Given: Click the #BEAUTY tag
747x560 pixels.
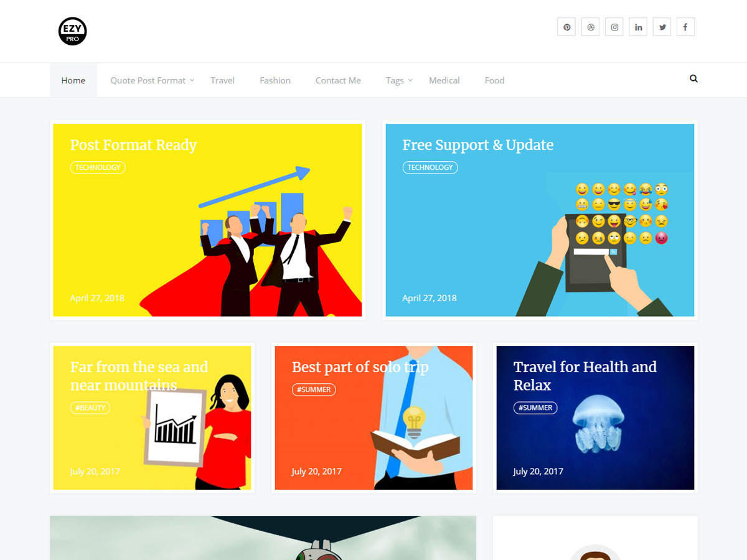Looking at the screenshot, I should (x=90, y=408).
